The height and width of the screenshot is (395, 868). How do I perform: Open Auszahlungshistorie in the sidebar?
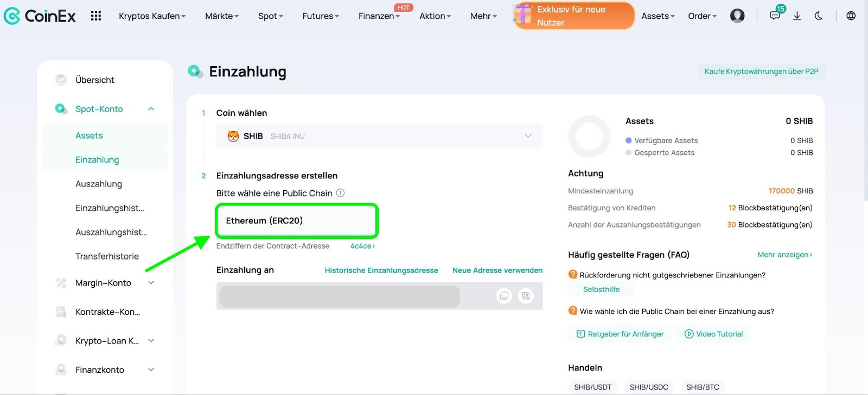pyautogui.click(x=111, y=232)
